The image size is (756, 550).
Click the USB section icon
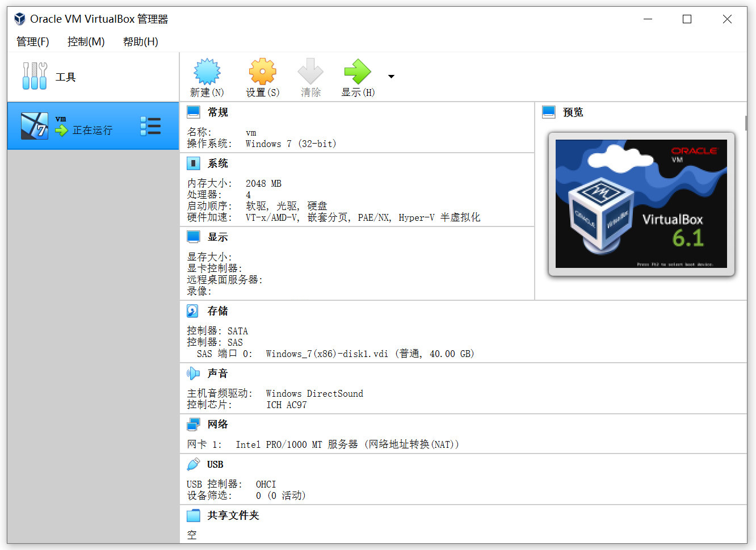tap(193, 464)
